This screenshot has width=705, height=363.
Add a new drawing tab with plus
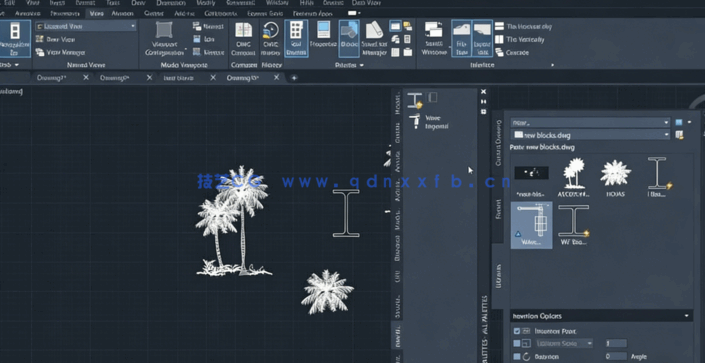(294, 78)
